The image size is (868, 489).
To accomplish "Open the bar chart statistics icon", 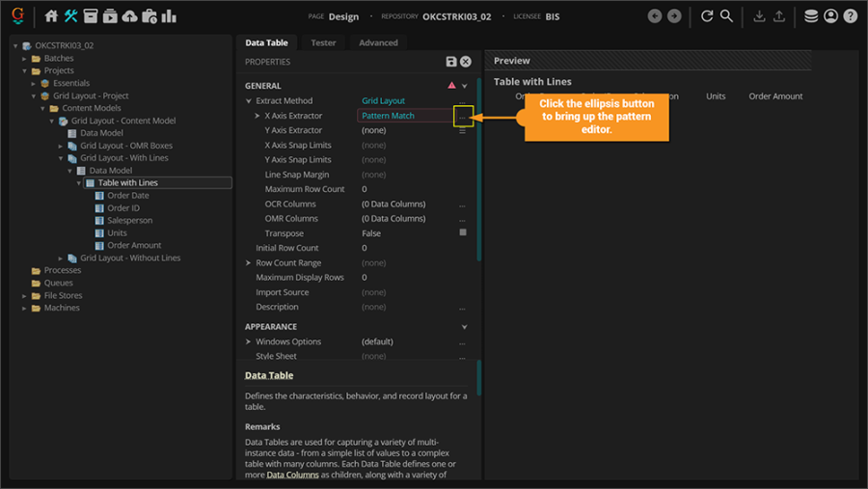I will tap(169, 16).
